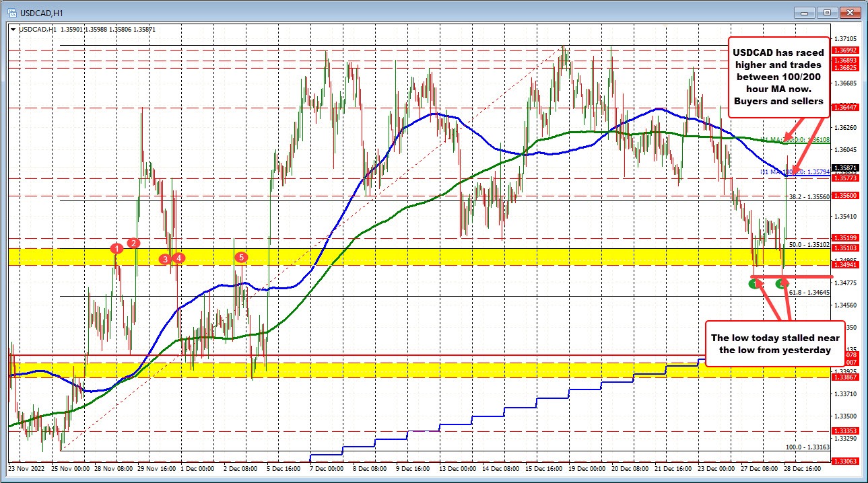Select the red numbered marker 3 on the chart
Screen dimensions: 868x483
165,258
